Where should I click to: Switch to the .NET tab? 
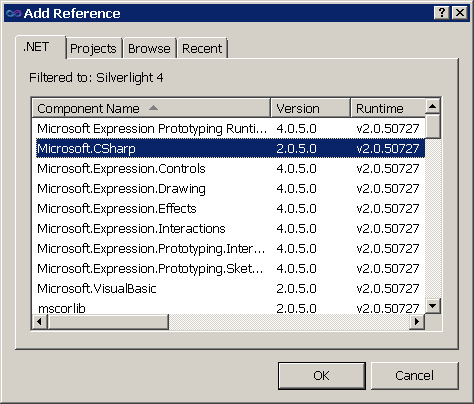click(40, 47)
